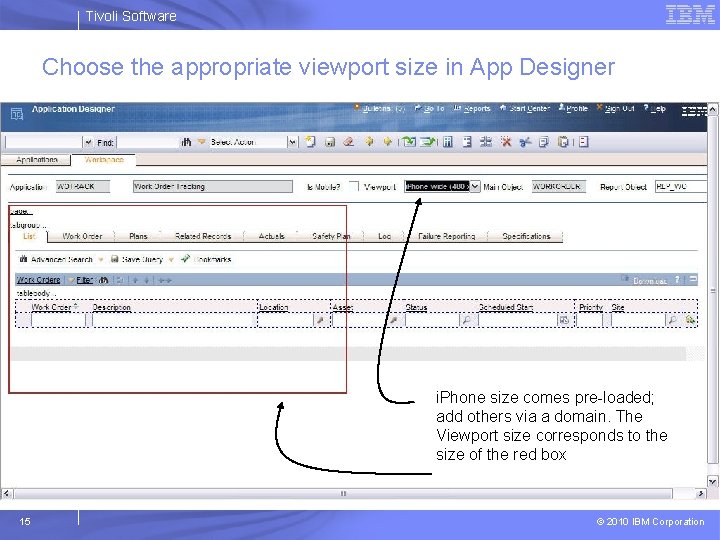Click the Status column magnifier icon

tap(466, 320)
